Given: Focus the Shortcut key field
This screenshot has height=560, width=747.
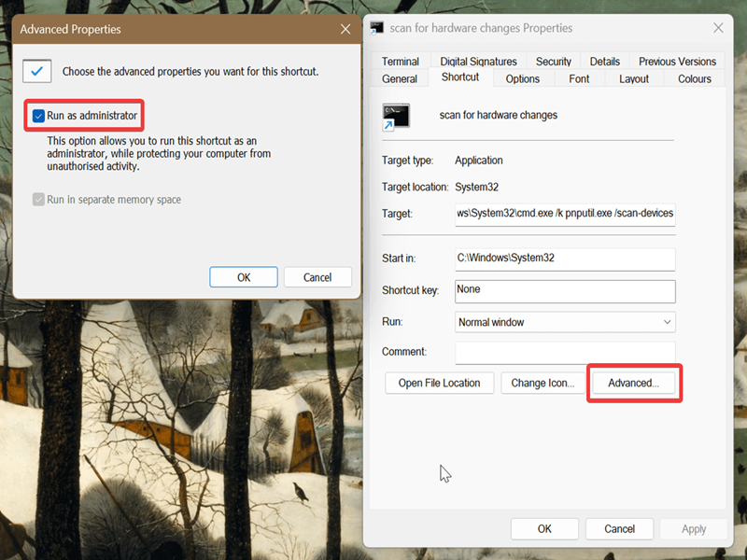Looking at the screenshot, I should [565, 291].
